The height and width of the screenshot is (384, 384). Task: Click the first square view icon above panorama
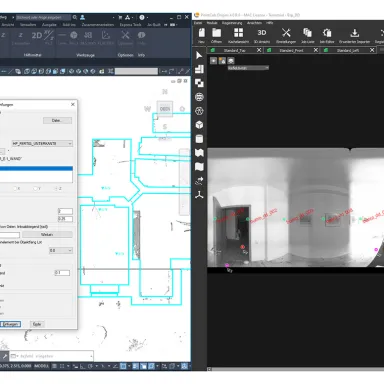213,61
